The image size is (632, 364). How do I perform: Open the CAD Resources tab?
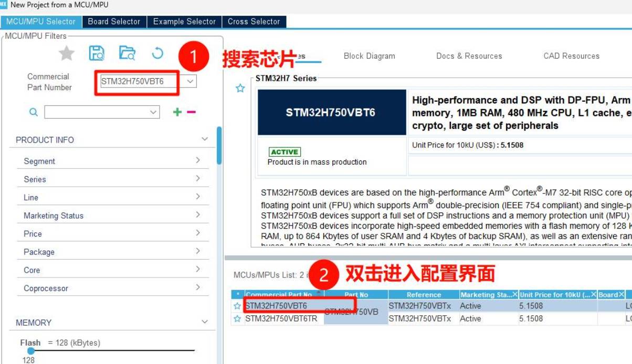(x=572, y=56)
